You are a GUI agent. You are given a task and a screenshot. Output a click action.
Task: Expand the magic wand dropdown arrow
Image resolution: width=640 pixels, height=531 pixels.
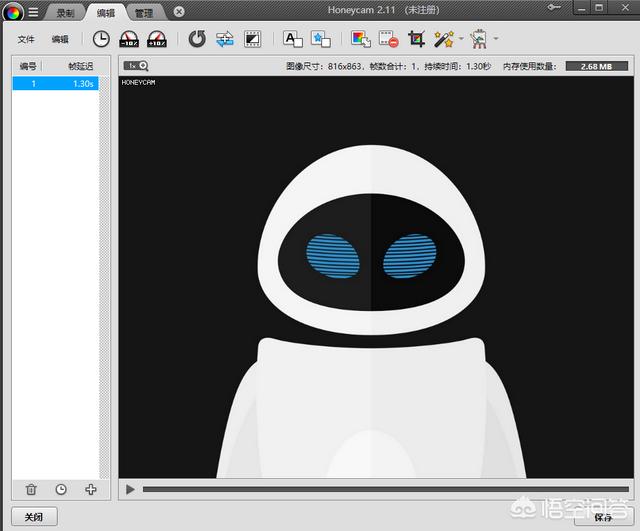click(461, 39)
